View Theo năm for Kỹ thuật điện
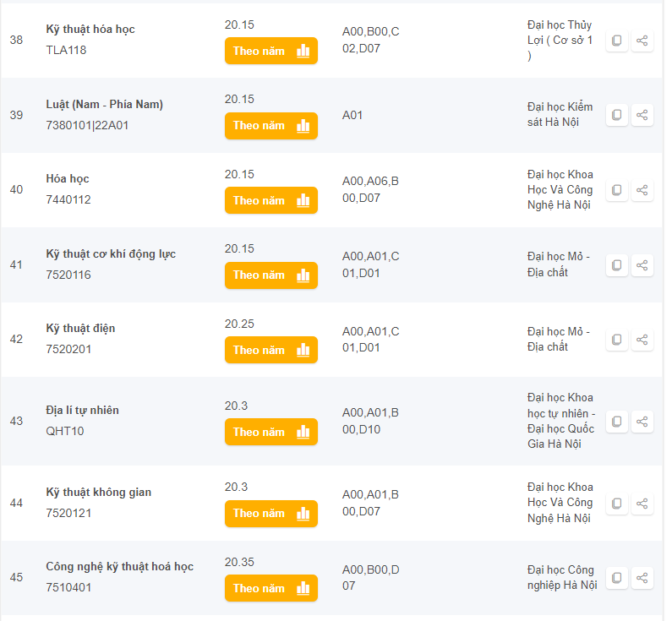This screenshot has height=621, width=672. pos(270,350)
